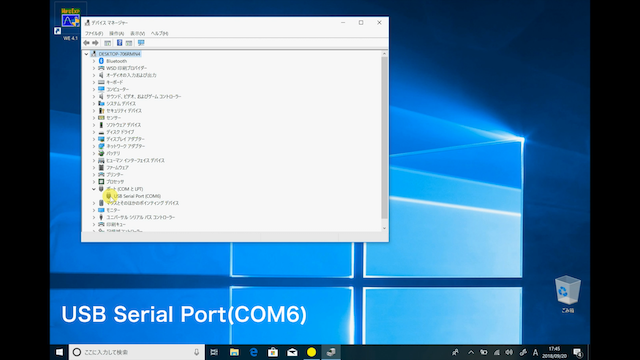The image size is (640, 360).
Task: Open the blue Help toolbar icon
Action: pos(119,43)
